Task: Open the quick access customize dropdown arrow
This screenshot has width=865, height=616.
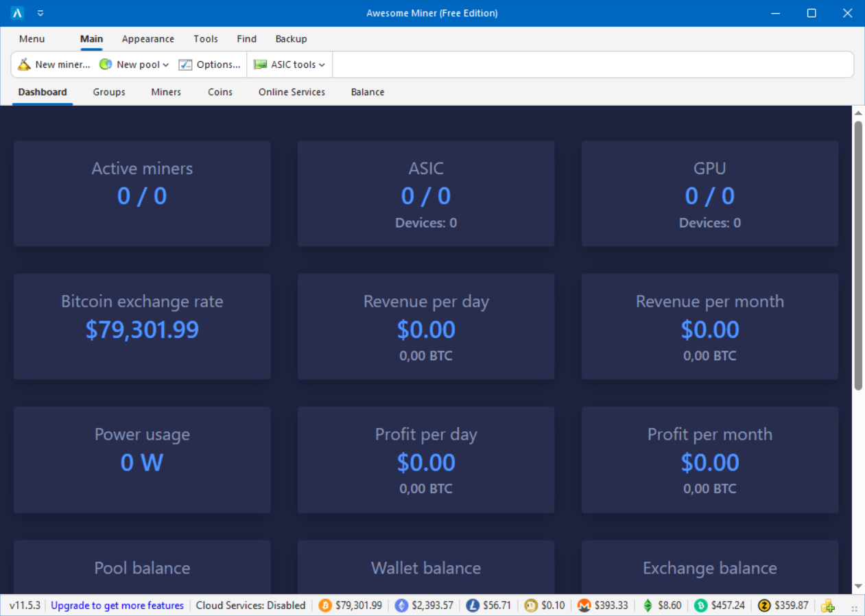Action: pos(40,13)
